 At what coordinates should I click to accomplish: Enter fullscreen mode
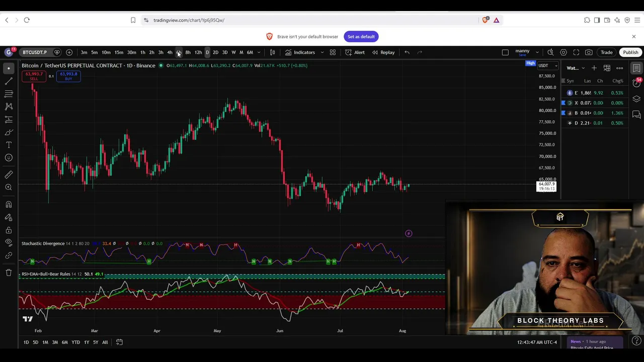click(576, 52)
